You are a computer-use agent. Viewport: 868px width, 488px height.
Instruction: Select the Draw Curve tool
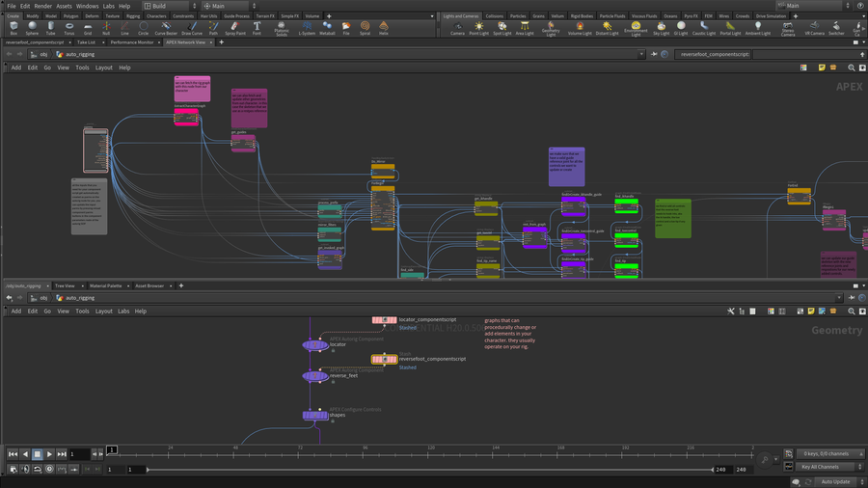tap(192, 28)
